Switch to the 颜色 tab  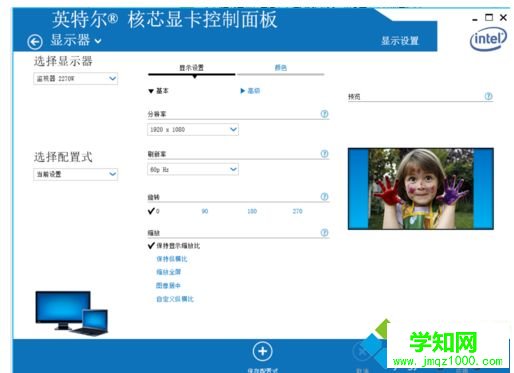[281, 68]
